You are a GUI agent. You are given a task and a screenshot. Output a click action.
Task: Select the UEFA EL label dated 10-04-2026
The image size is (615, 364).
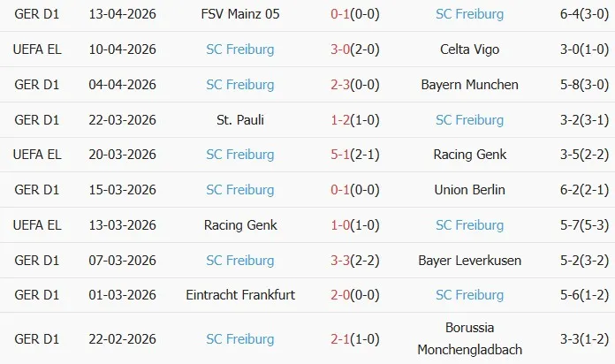click(36, 49)
